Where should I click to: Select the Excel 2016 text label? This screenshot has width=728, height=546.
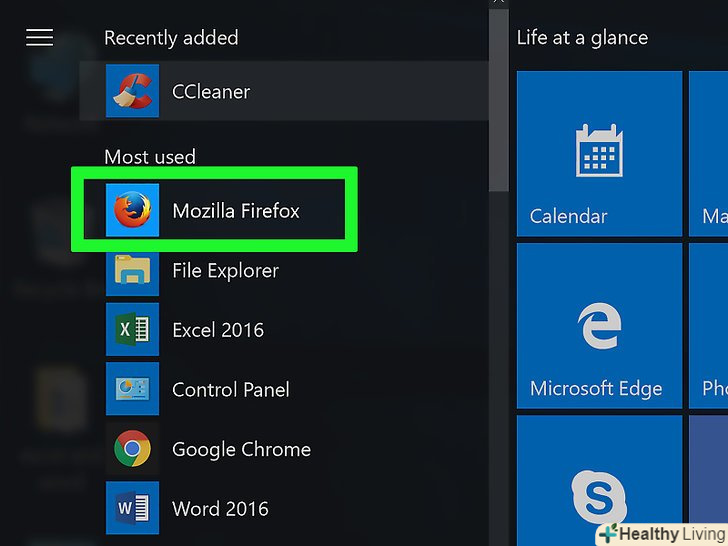pyautogui.click(x=218, y=330)
